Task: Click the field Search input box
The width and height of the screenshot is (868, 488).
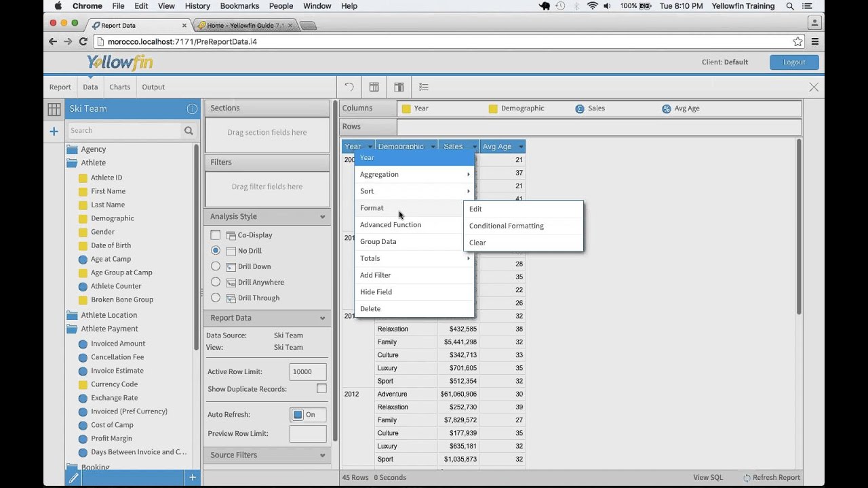Action: (x=125, y=131)
